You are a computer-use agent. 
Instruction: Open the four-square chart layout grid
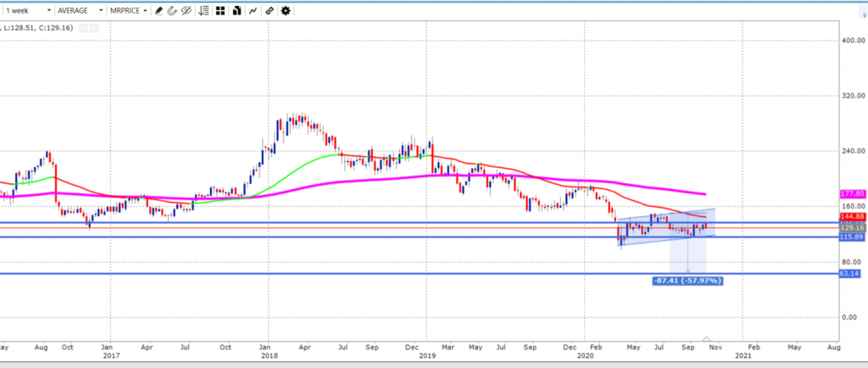(x=220, y=11)
